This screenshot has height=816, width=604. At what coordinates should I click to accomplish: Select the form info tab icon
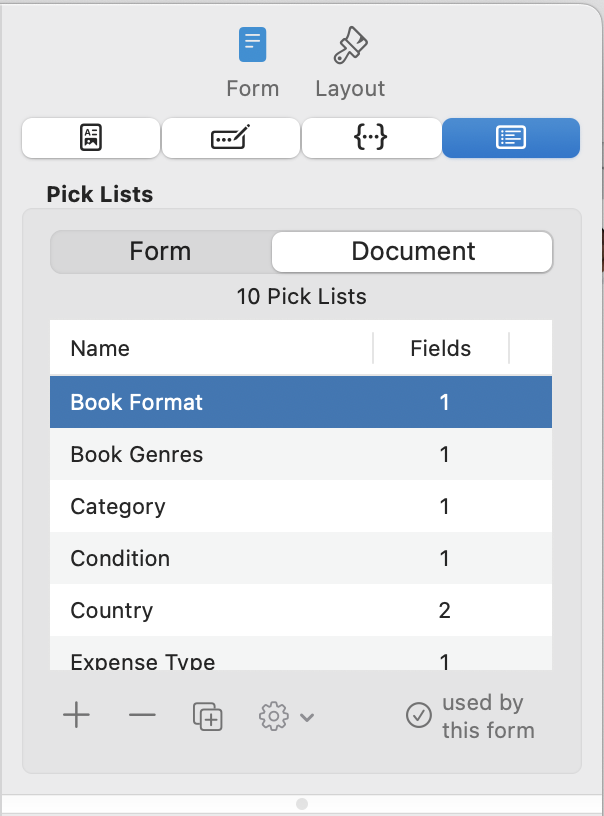pyautogui.click(x=90, y=138)
